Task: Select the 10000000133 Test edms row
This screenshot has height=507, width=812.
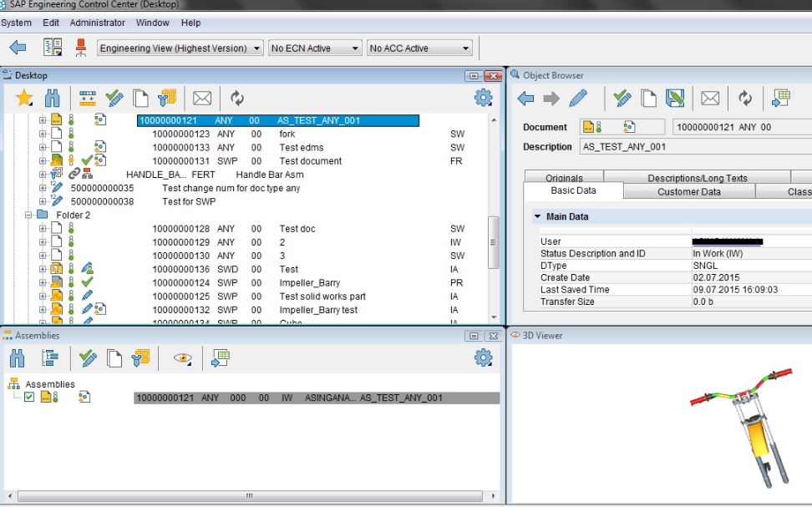Action: click(x=259, y=148)
